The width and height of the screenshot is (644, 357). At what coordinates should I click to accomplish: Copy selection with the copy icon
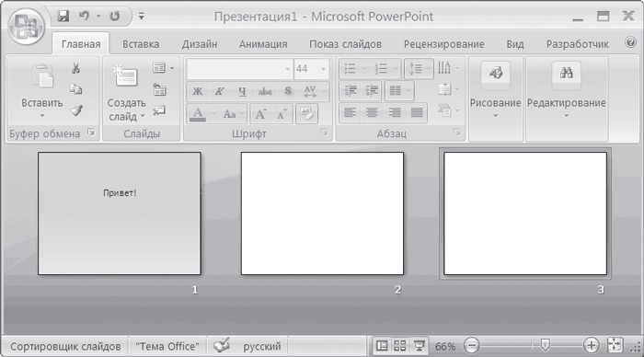coord(75,89)
